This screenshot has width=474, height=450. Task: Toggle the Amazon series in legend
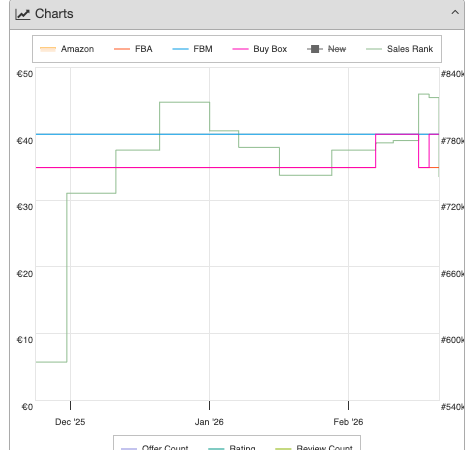pos(67,49)
